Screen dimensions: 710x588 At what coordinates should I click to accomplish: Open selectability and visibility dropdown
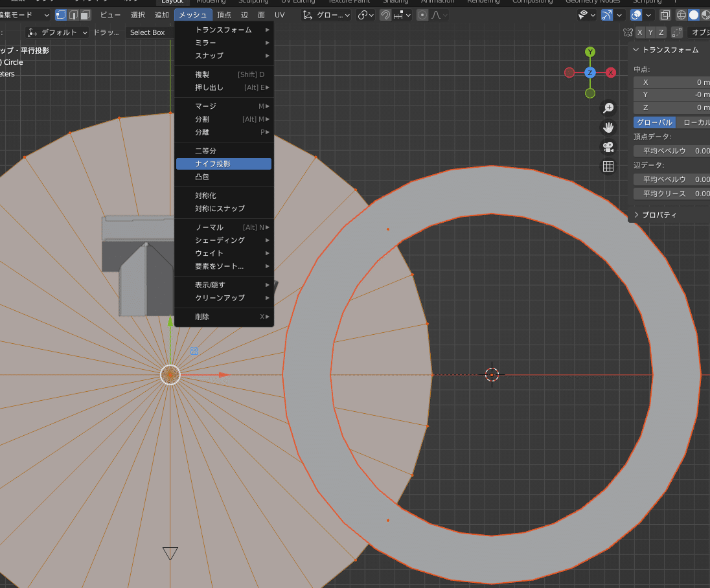tap(588, 15)
